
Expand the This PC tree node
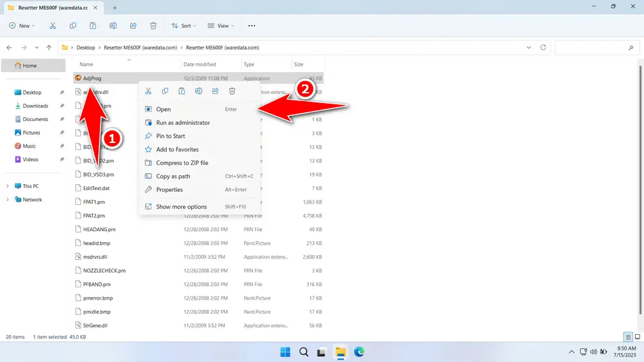tap(7, 186)
